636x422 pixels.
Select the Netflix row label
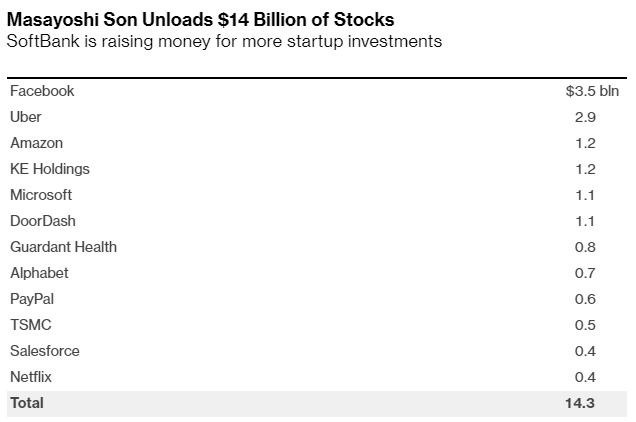click(31, 377)
